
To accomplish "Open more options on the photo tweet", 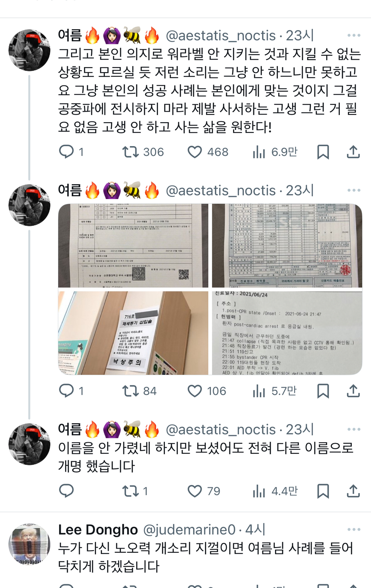I will pyautogui.click(x=354, y=190).
